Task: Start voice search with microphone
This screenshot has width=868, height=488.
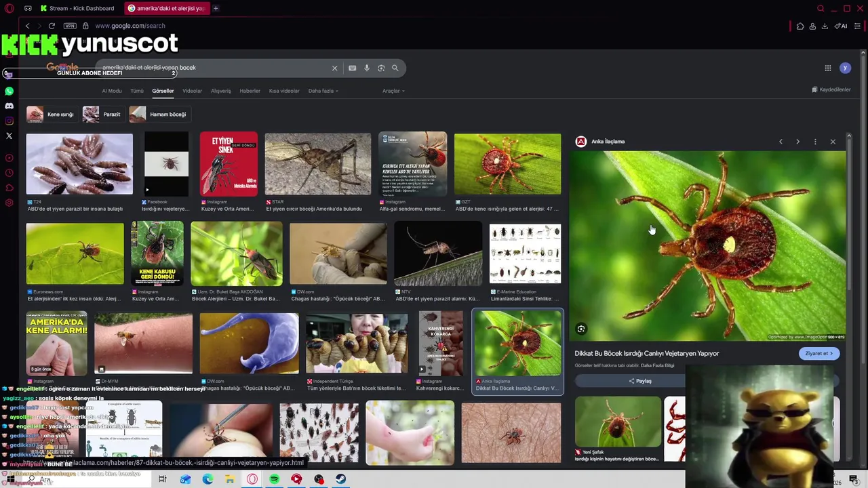Action: [x=367, y=68]
